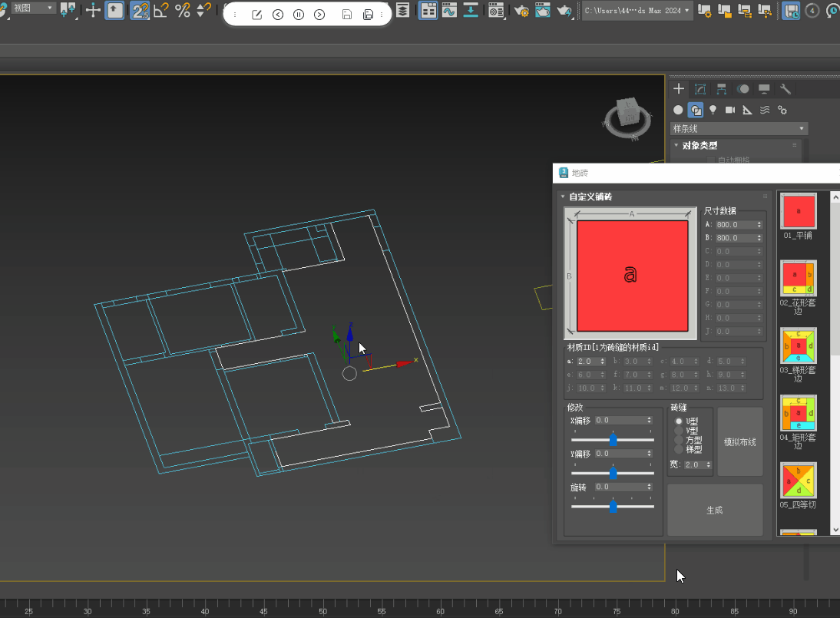840x618 pixels.
Task: Open the Material Editor icon
Action: 496,11
